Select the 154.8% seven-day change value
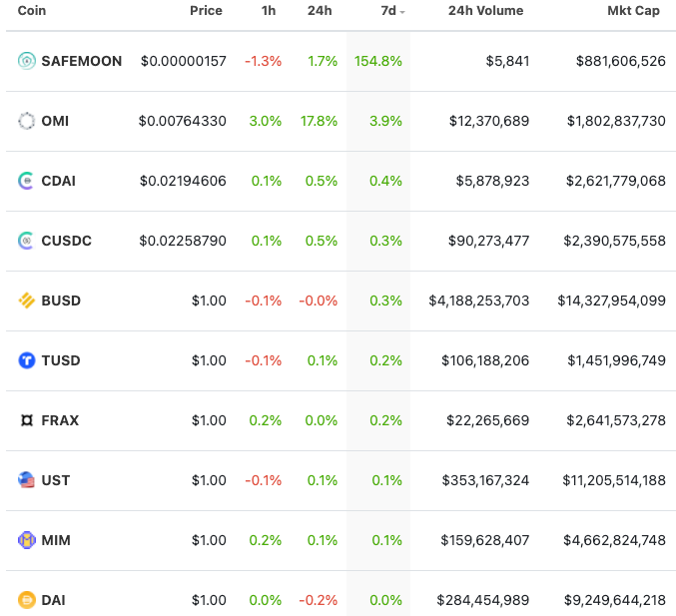The height and width of the screenshot is (616, 676). pyautogui.click(x=378, y=61)
